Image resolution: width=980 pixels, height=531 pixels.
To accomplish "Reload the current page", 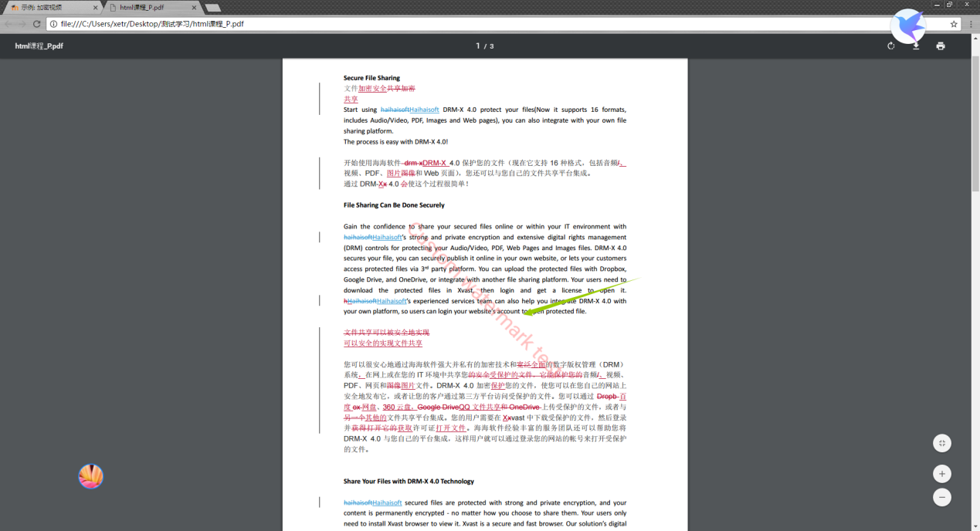I will point(36,24).
